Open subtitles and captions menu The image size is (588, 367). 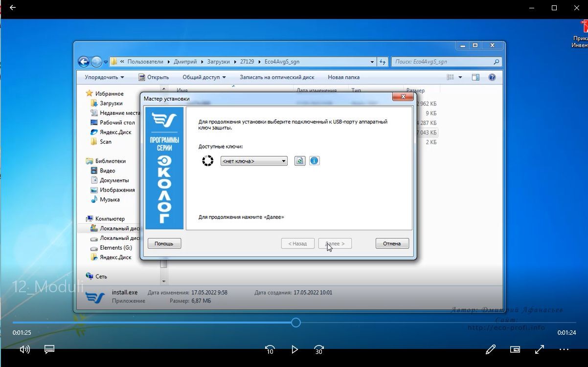pos(49,349)
